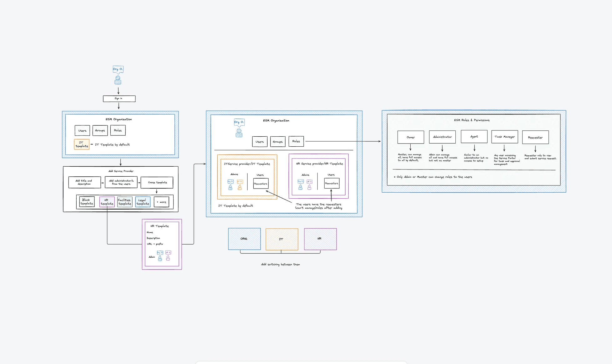The width and height of the screenshot is (612, 364).
Task: Select Requesters box in HR Service provider section
Action: coord(331,183)
